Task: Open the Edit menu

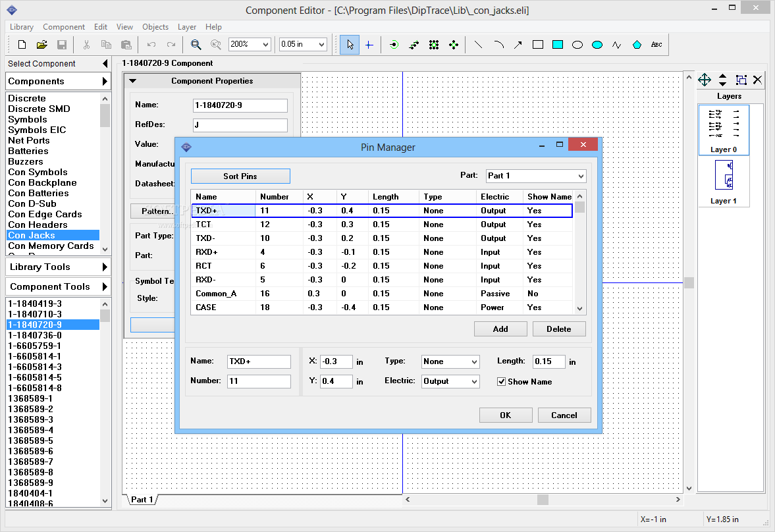Action: (x=101, y=27)
